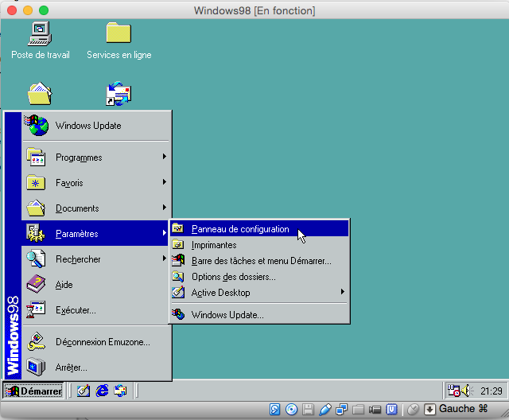This screenshot has height=420, width=509.
Task: Expand the Paramètres submenu arrow
Action: click(x=165, y=233)
